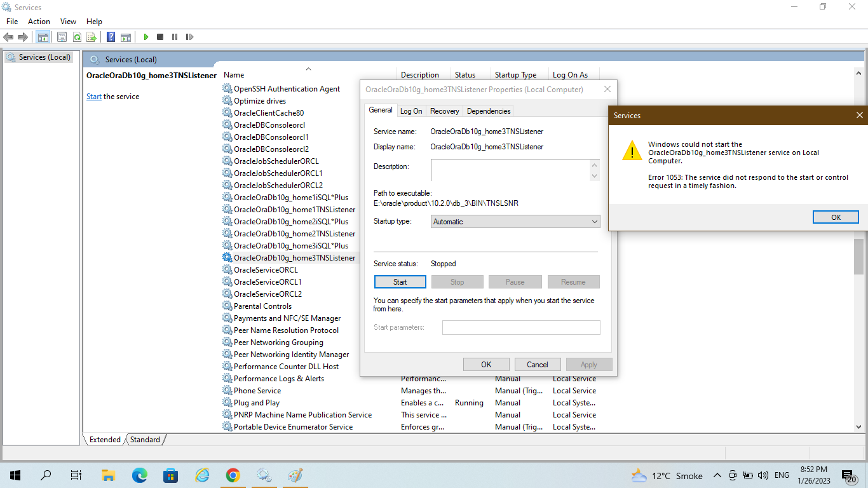Click gear icon next to OracleClientCache80
Screen dimensions: 868x488
point(227,113)
